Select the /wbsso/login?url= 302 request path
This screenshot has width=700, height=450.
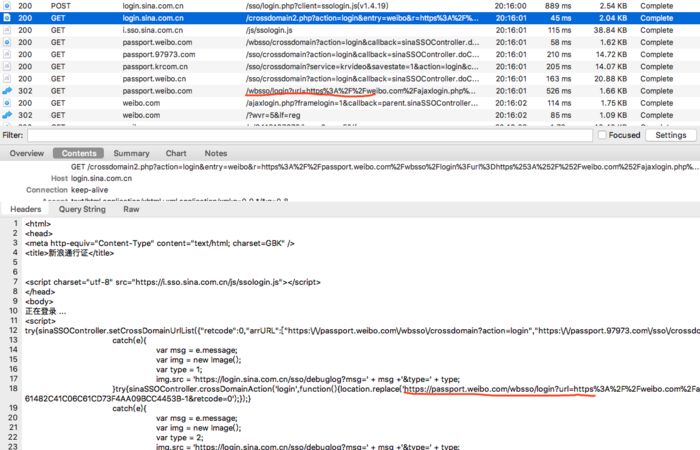[361, 91]
